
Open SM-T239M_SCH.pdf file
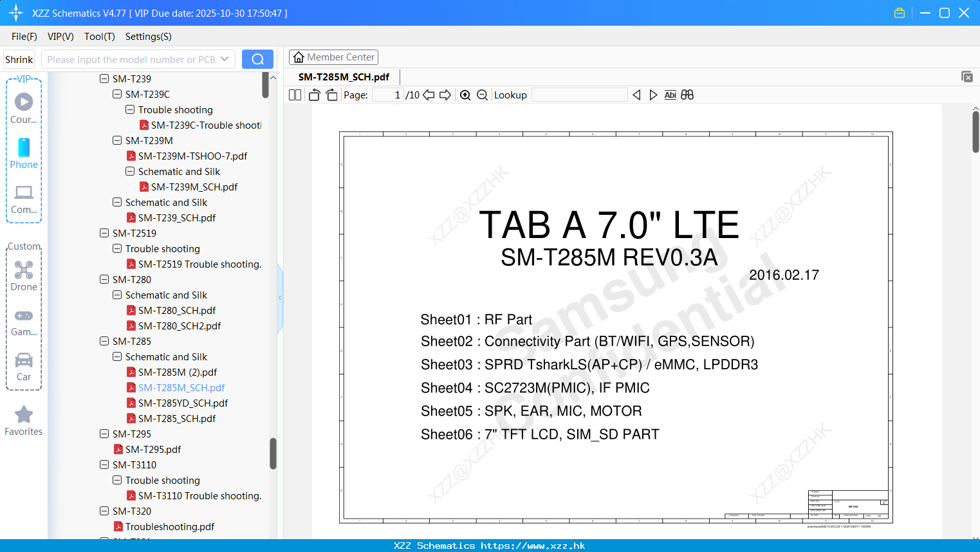[x=194, y=187]
